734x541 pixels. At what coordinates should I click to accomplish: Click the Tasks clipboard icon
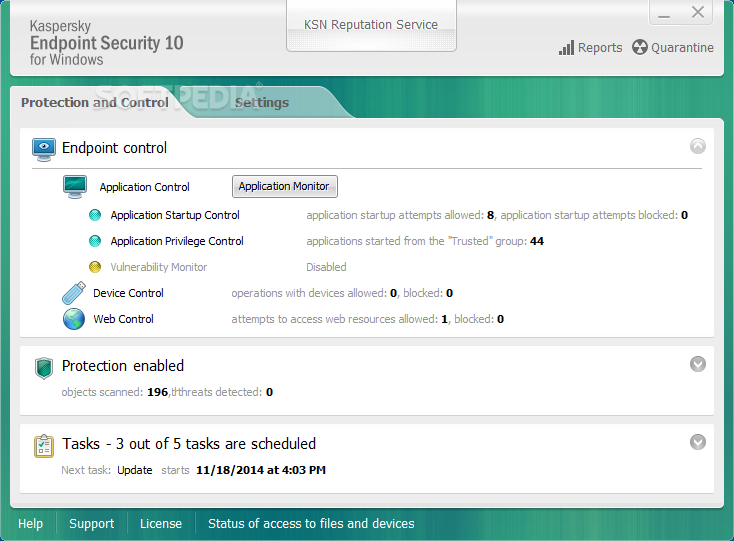[x=44, y=445]
